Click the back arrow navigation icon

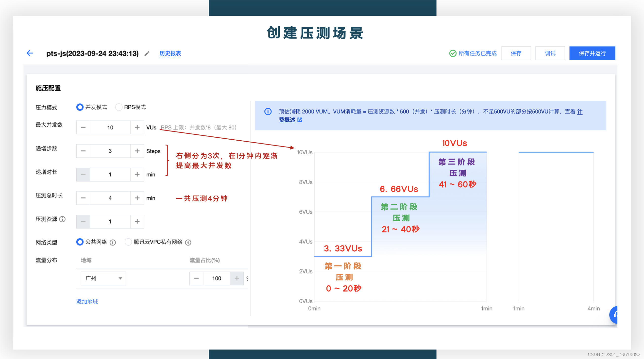[x=30, y=53]
